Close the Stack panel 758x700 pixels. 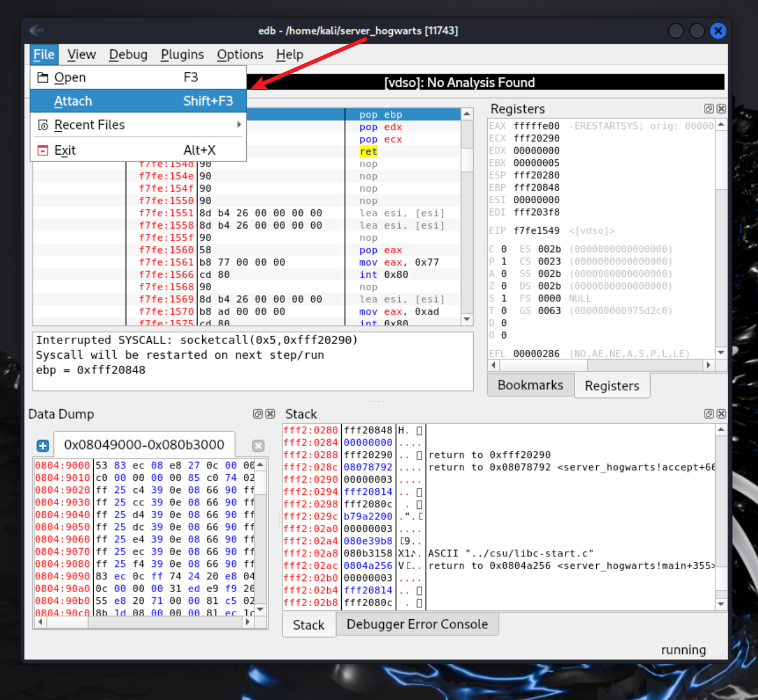(x=721, y=414)
